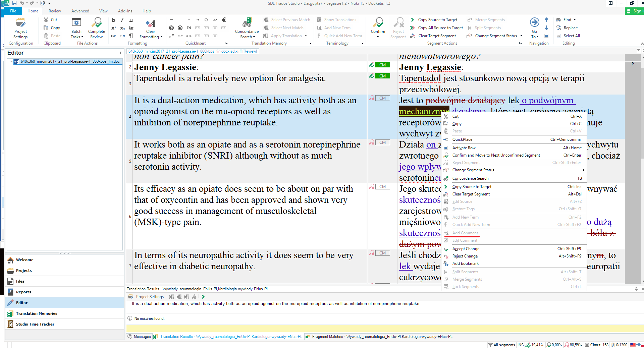Jump to the next segment down arrow
644x348 pixels.
[x=546, y=28]
